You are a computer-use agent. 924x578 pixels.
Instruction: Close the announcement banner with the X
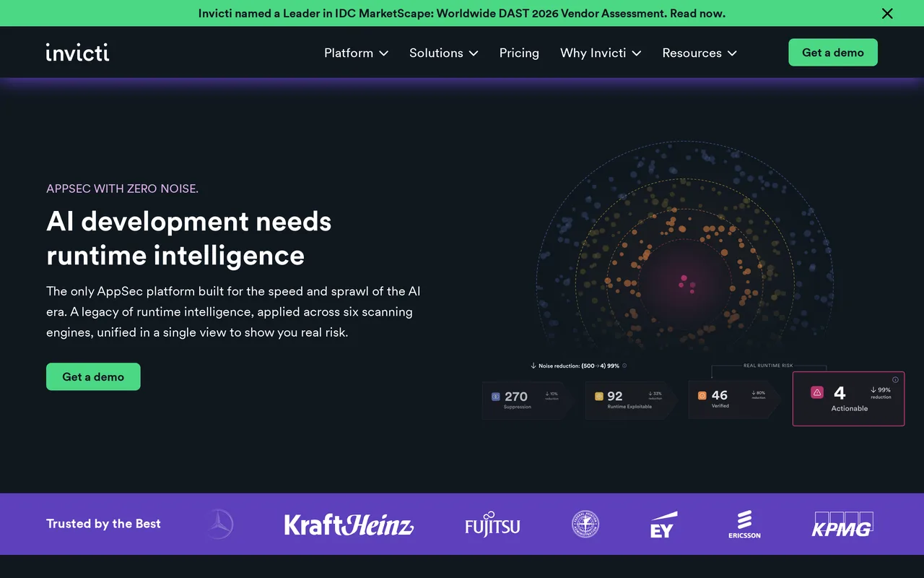coord(887,13)
